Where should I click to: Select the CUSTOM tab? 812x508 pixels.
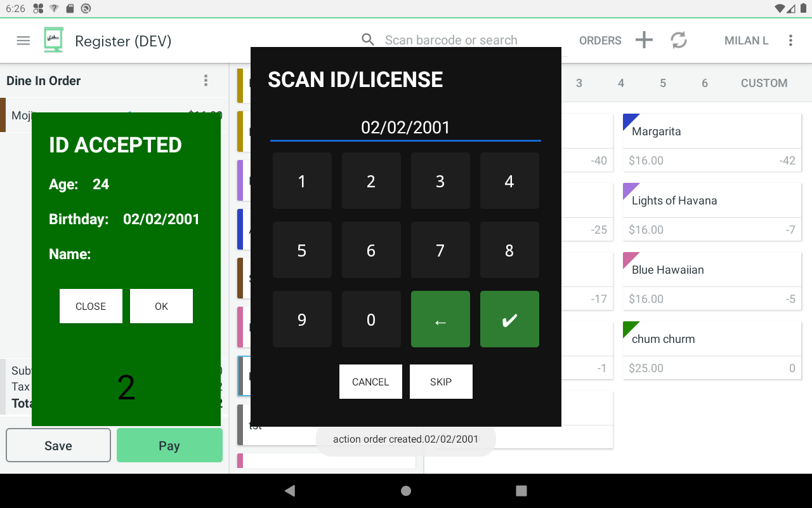(x=764, y=83)
